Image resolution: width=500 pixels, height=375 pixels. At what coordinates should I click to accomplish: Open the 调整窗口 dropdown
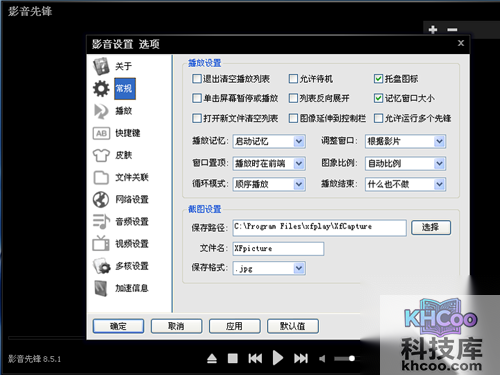click(406, 141)
